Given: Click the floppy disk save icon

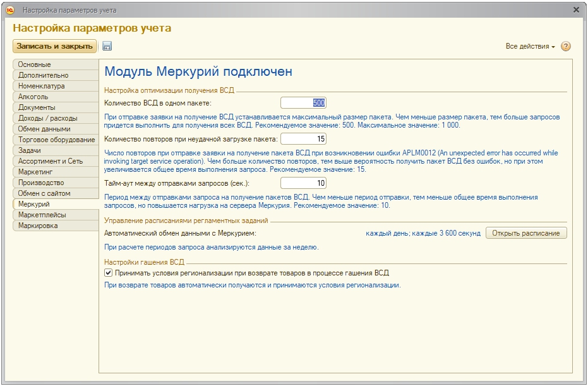Looking at the screenshot, I should coord(107,46).
